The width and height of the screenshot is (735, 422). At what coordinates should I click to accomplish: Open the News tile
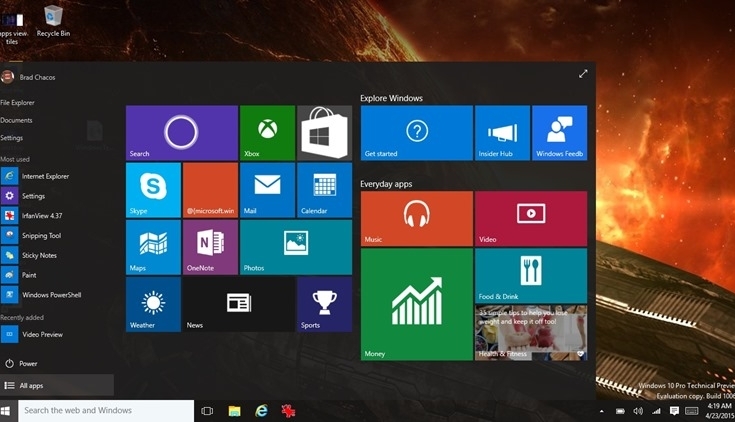click(239, 304)
